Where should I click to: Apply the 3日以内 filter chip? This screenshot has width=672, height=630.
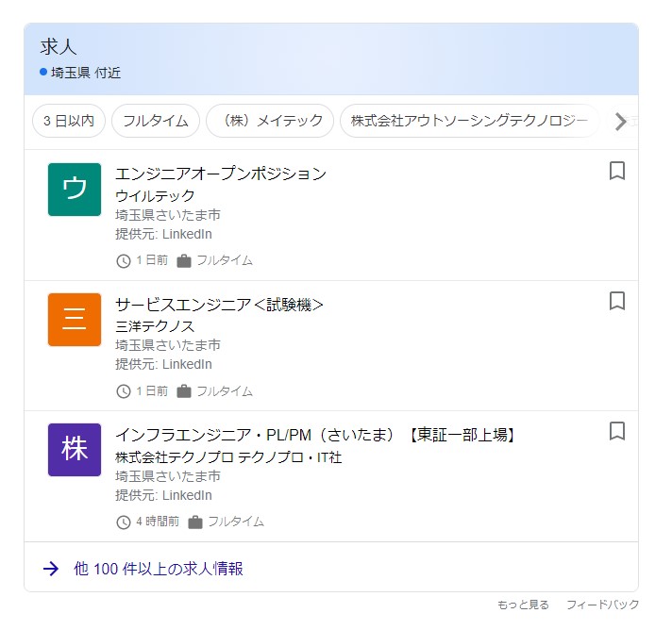coord(69,121)
